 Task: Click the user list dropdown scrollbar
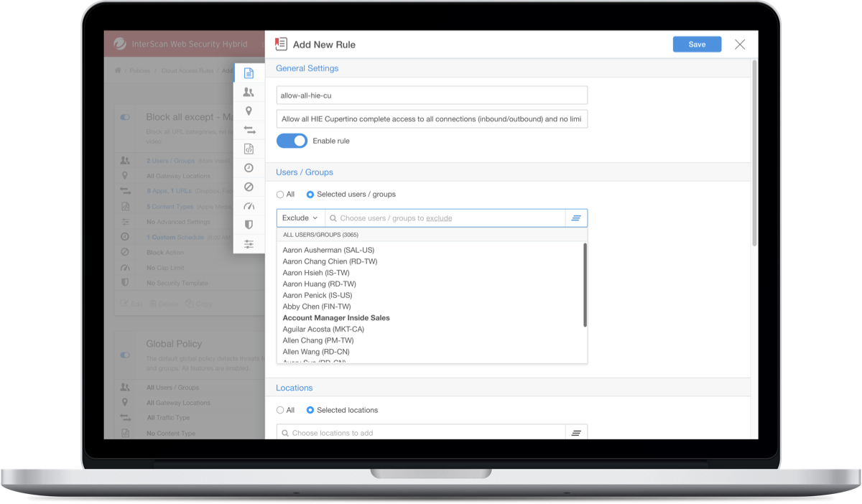point(585,285)
